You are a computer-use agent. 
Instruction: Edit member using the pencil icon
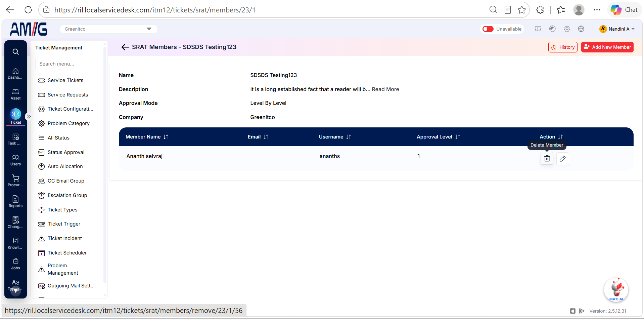click(562, 158)
